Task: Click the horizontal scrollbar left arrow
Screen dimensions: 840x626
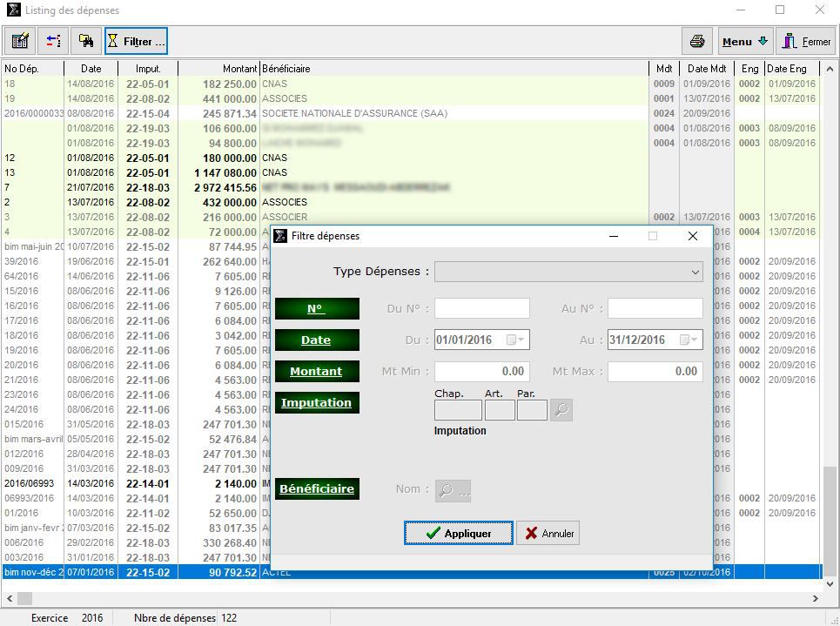Action: point(9,598)
